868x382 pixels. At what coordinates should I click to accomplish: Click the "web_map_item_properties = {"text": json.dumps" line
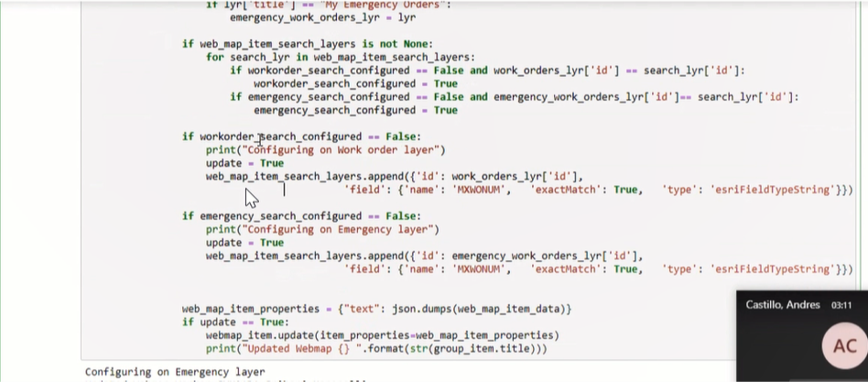coord(377,309)
